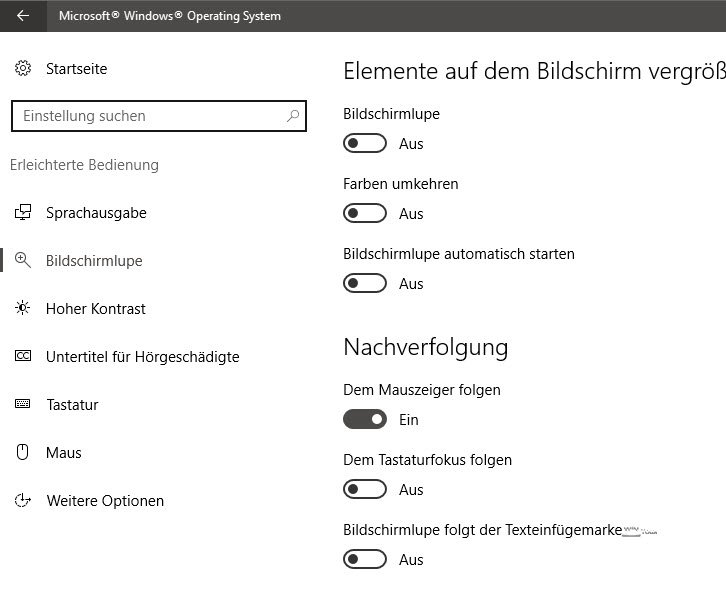Click the Sprachausgabe narrator icon
The image size is (726, 595).
coord(23,213)
